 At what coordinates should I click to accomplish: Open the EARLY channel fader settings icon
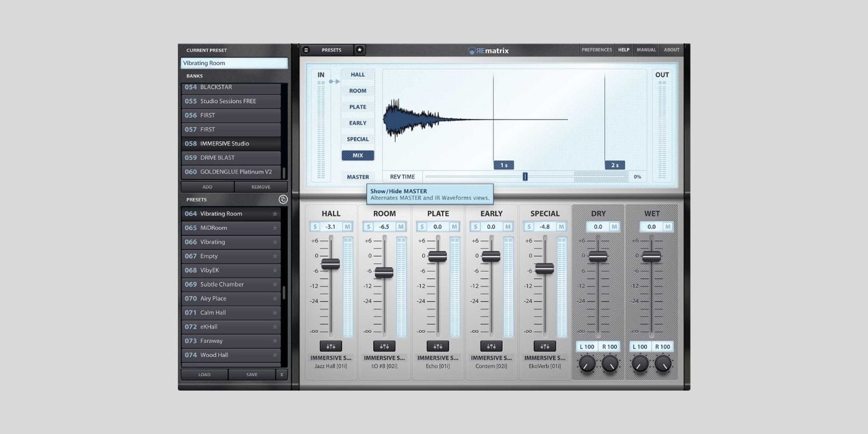tap(490, 346)
